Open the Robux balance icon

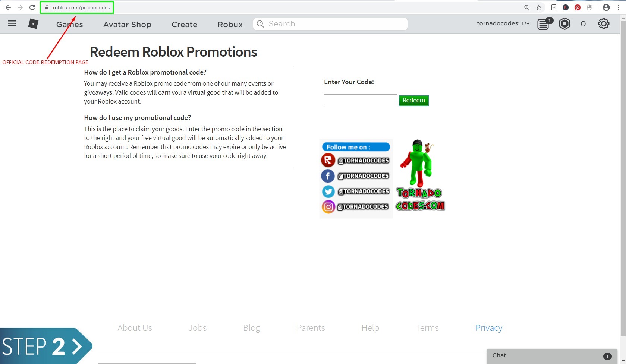pos(564,24)
